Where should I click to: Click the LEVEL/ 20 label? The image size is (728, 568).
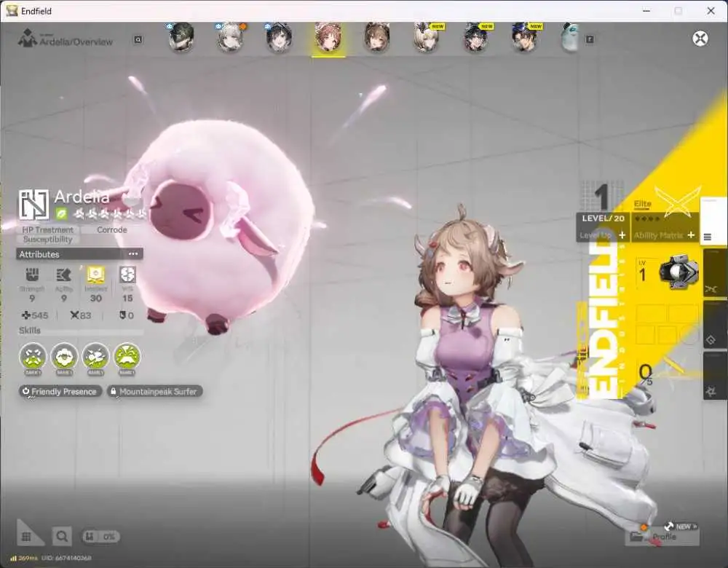click(x=603, y=218)
